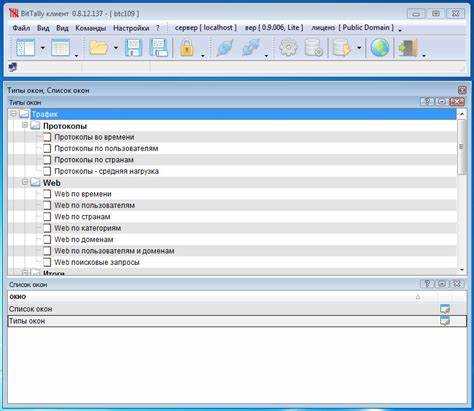
Task: Click help button of Список окон panel
Action: pyautogui.click(x=427, y=284)
